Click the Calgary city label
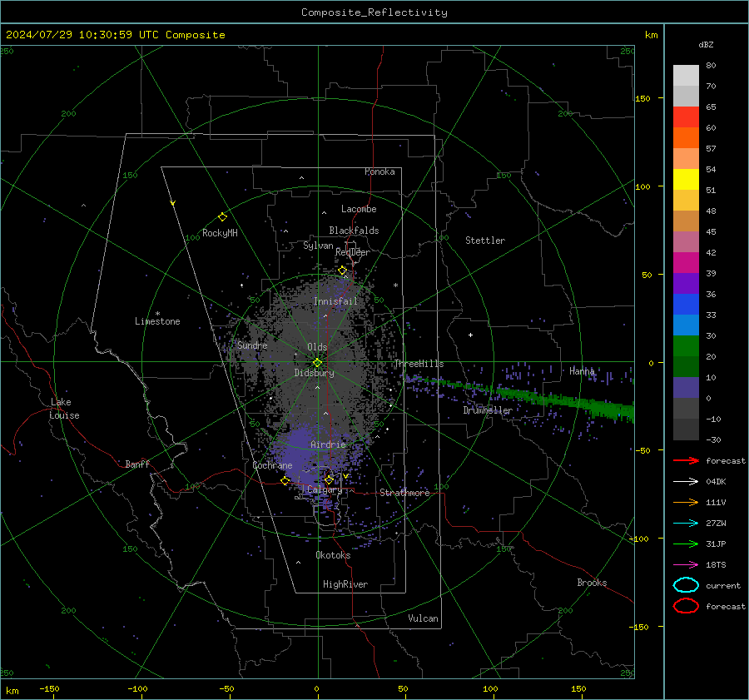 [x=325, y=489]
